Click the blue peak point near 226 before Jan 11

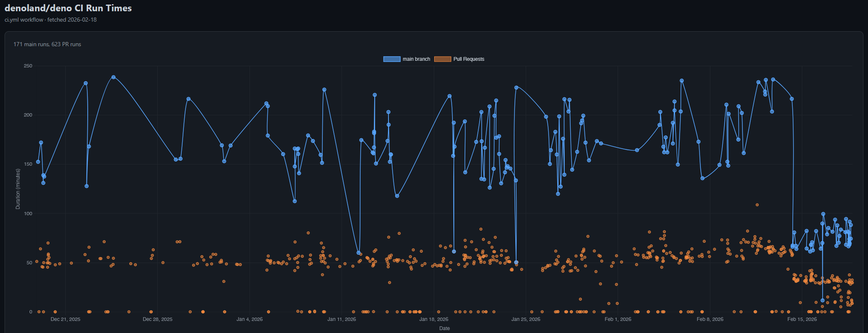pyautogui.click(x=324, y=89)
